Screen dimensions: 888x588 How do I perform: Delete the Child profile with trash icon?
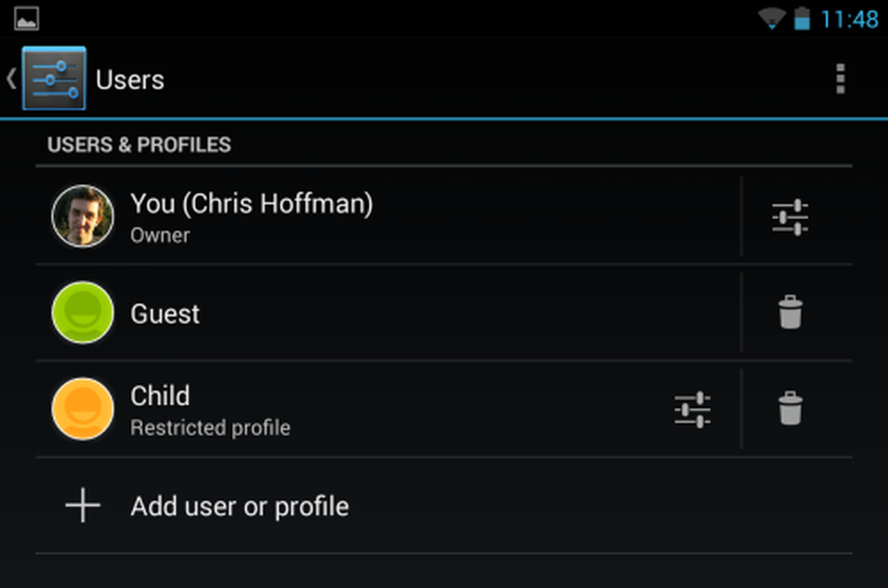790,408
